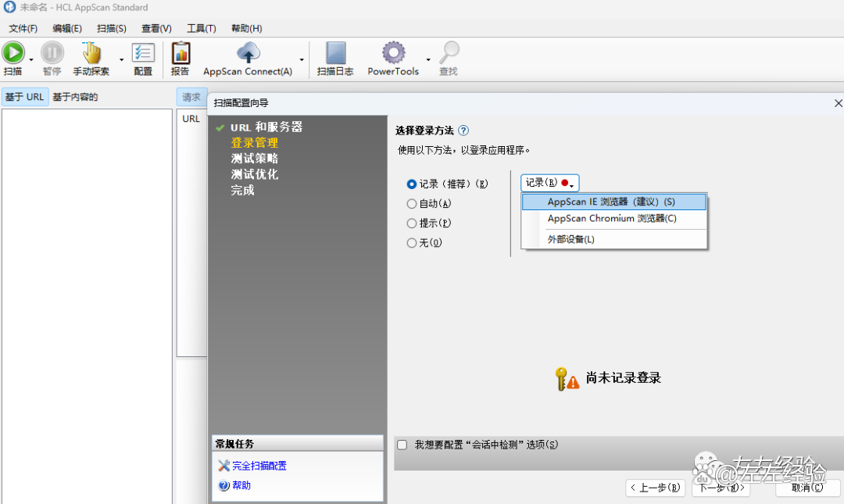Viewport: 844px width, 504px height.
Task: Click the 上一步(B) back button
Action: click(x=655, y=488)
